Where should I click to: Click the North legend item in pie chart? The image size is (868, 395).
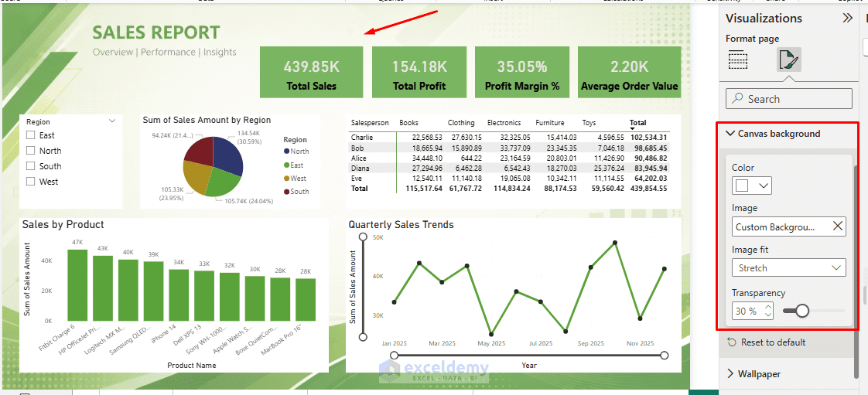(x=296, y=151)
